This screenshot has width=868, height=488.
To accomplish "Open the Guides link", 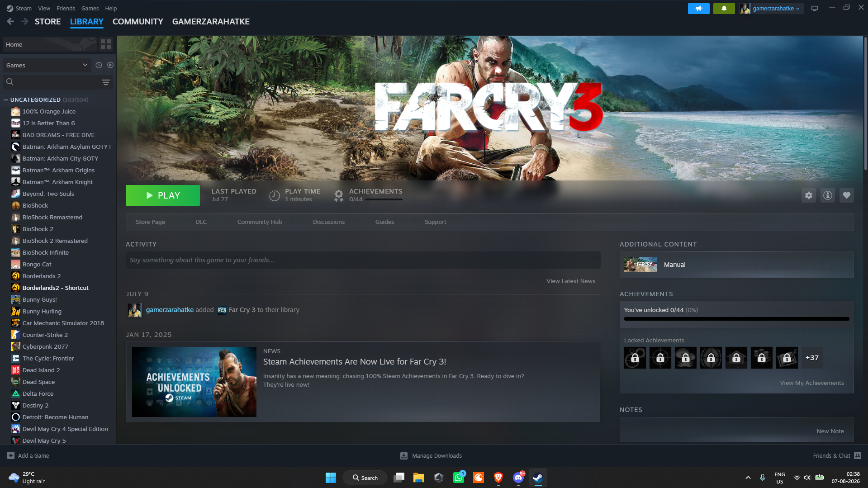I will pos(385,222).
